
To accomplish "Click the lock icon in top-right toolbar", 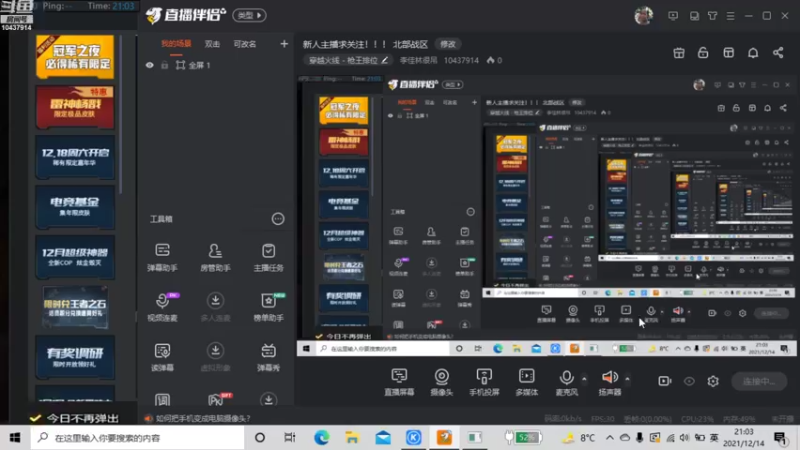I will coord(703,53).
